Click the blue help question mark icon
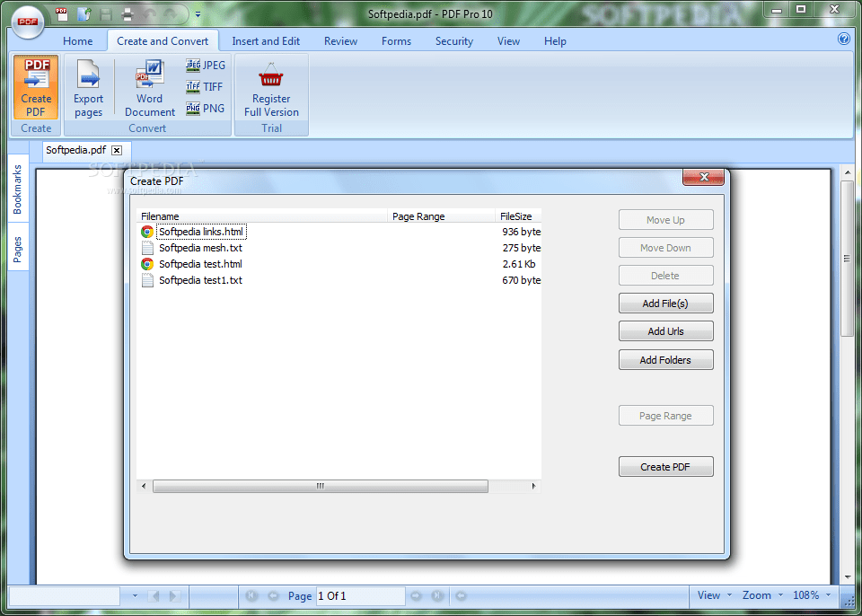Viewport: 862px width, 616px height. 843,39
